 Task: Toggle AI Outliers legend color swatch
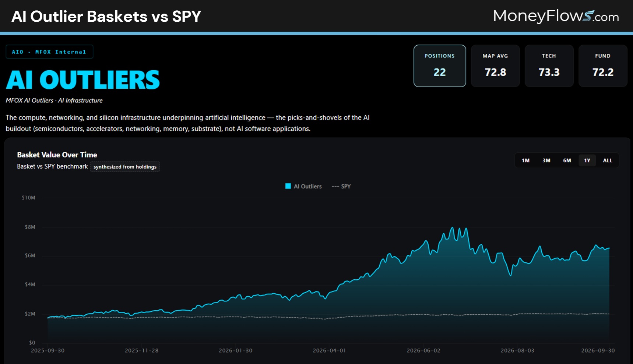[288, 186]
